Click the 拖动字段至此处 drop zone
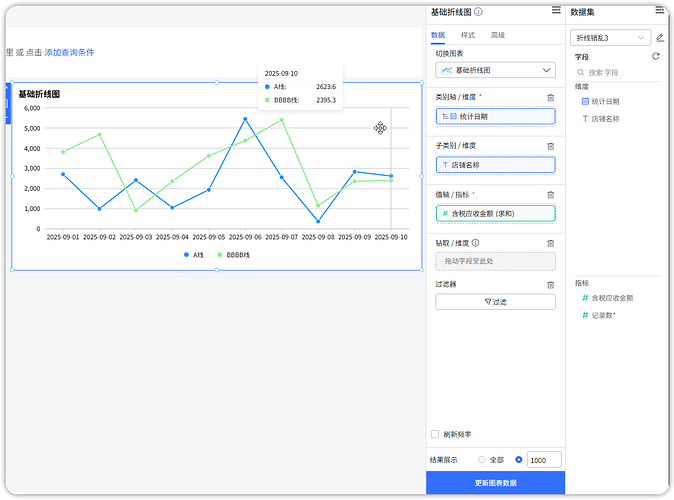The height and width of the screenshot is (500, 674). pos(495,261)
